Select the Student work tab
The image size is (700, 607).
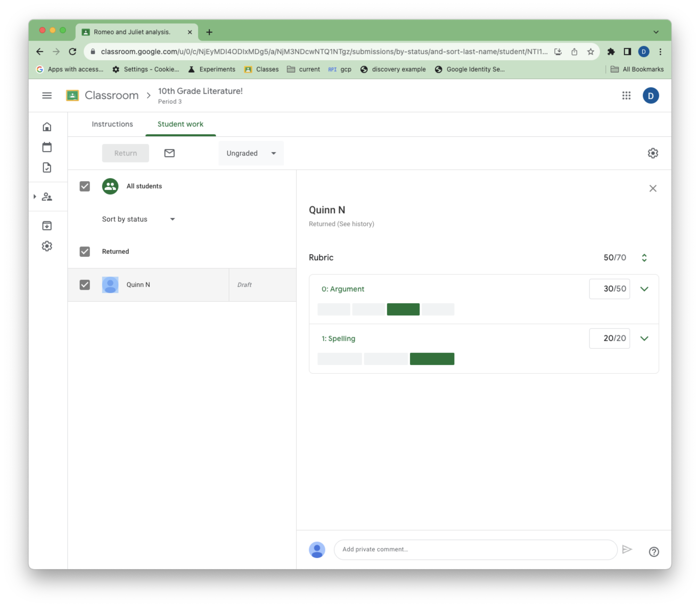pos(180,124)
